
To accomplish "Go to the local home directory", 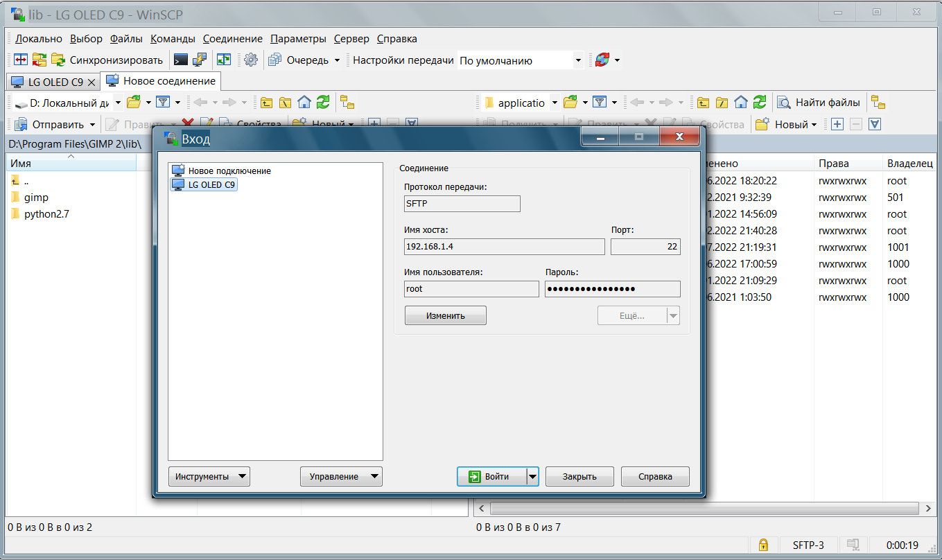I will (304, 103).
